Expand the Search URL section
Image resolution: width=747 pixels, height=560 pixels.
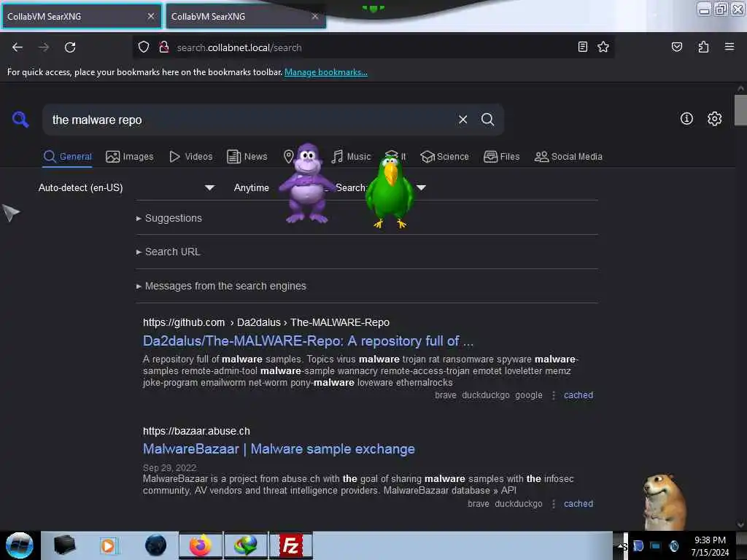tap(169, 252)
